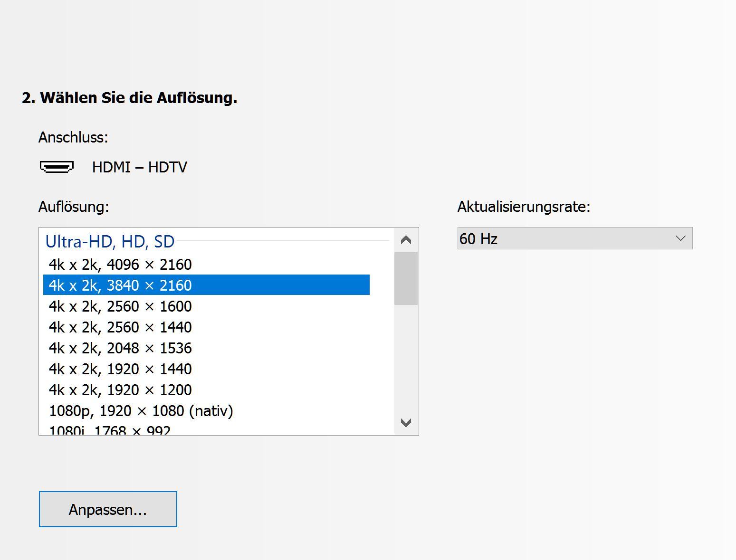Choose the 1920 × 1440 resolution entry

[120, 369]
